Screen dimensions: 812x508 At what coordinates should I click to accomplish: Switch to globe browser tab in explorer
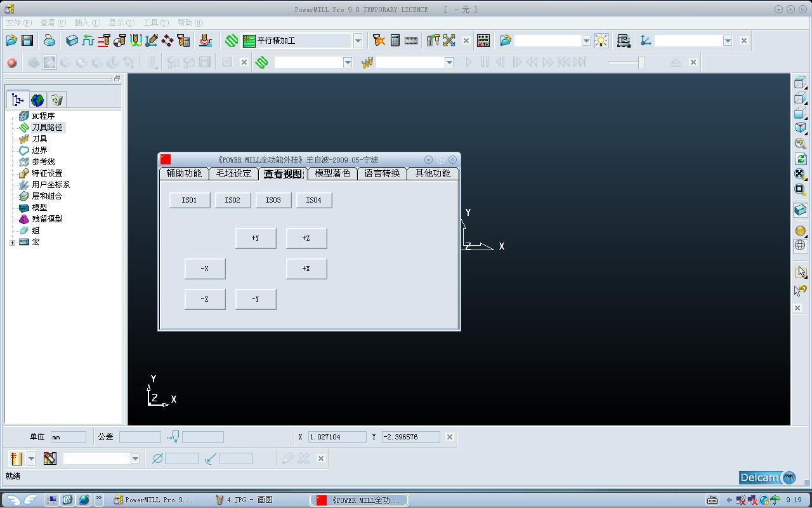[x=37, y=100]
